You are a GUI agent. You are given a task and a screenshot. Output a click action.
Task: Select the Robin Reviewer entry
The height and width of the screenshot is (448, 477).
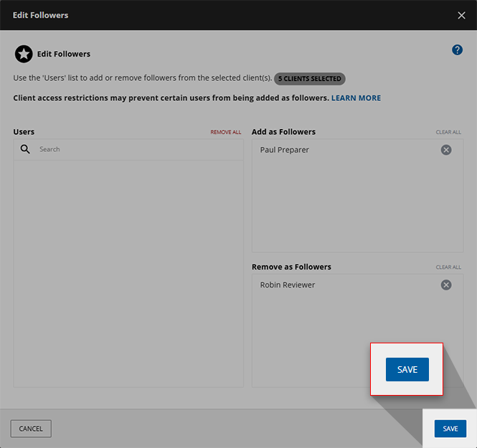[x=288, y=285]
